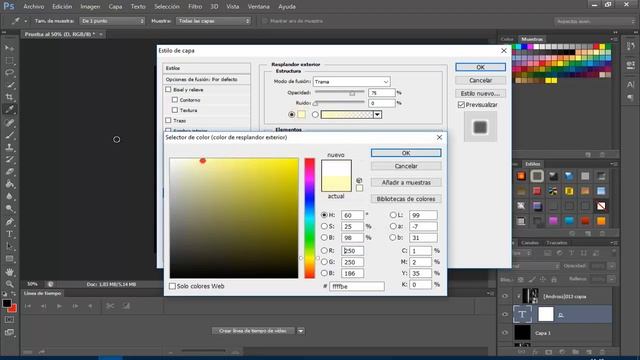Click the timeline play button
The width and height of the screenshot is (640, 360).
click(59, 306)
